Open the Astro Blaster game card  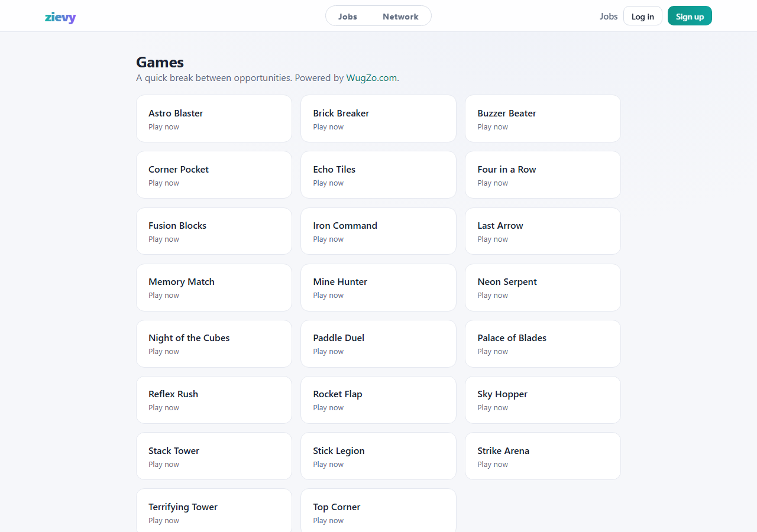pos(214,119)
